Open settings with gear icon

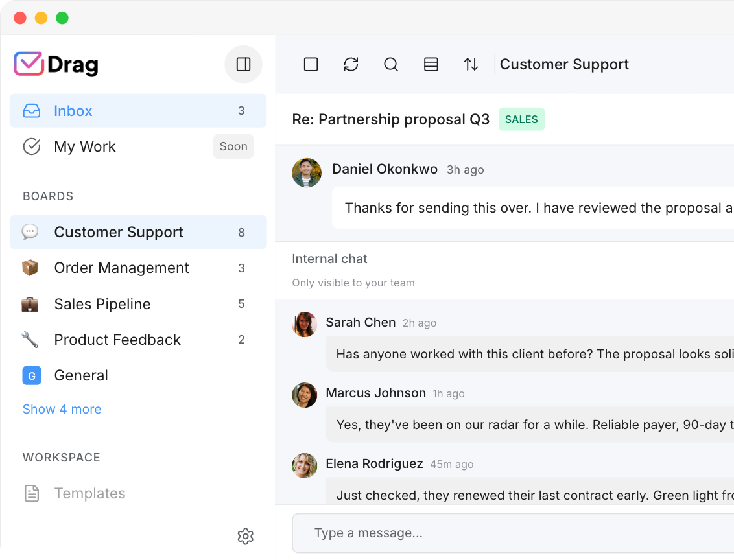245,536
